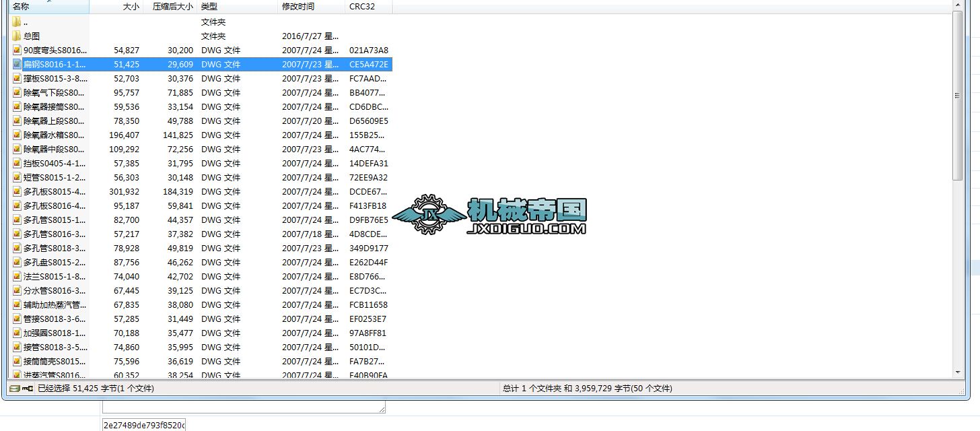Viewport: 980px width, 431px height.
Task: Click the key password icon in status bar
Action: tap(28, 389)
